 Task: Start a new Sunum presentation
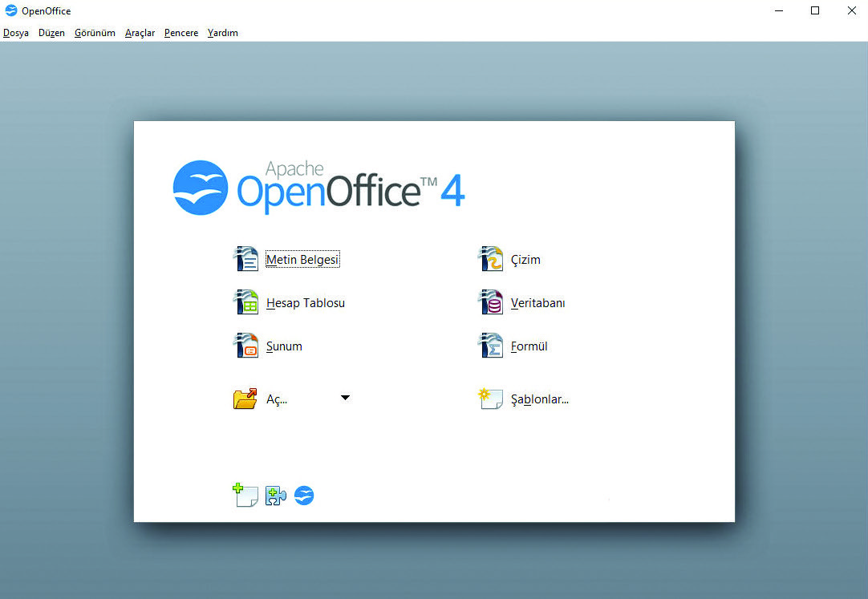[x=283, y=346]
